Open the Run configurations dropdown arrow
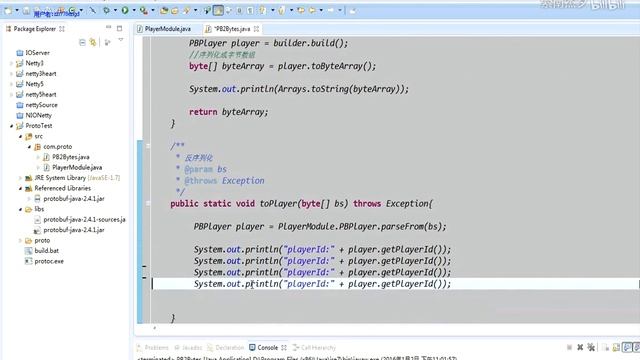This screenshot has width=640, height=360. (134, 10)
